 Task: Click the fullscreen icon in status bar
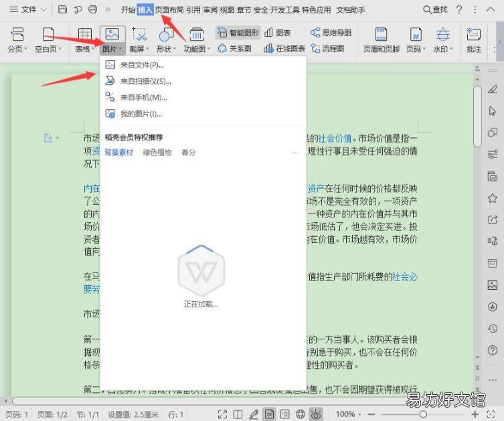tap(222, 414)
